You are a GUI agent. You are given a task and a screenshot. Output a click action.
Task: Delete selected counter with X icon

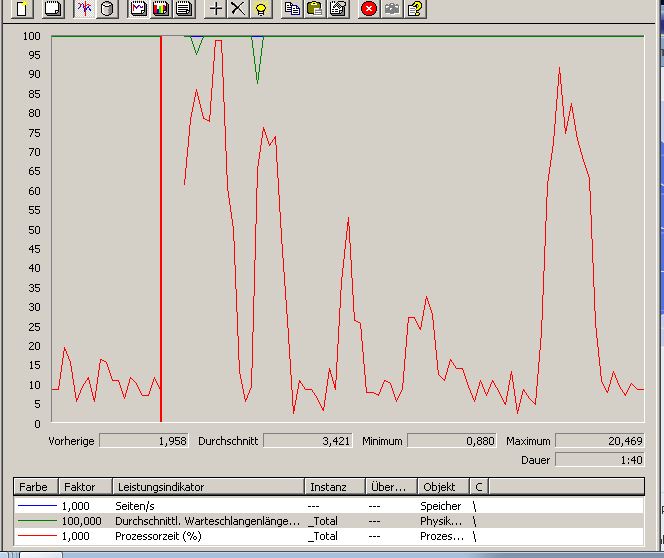[x=238, y=8]
